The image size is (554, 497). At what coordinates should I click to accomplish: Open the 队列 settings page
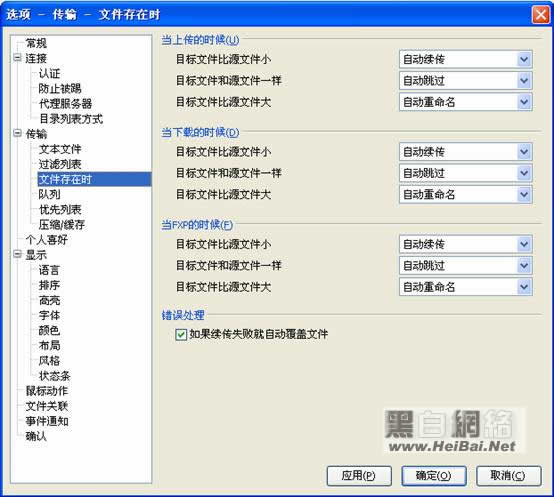49,194
